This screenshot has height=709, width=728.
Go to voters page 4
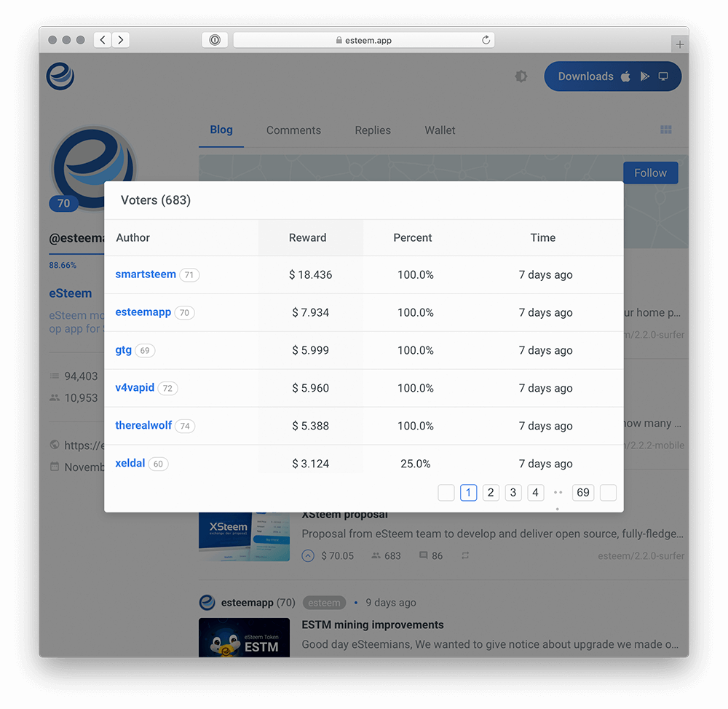click(x=535, y=493)
